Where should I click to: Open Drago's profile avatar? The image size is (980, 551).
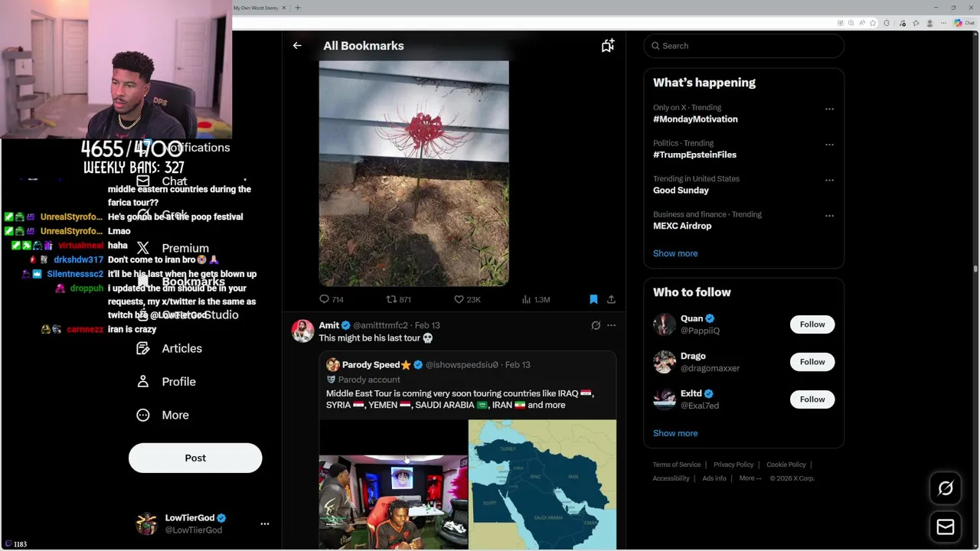[x=665, y=362]
